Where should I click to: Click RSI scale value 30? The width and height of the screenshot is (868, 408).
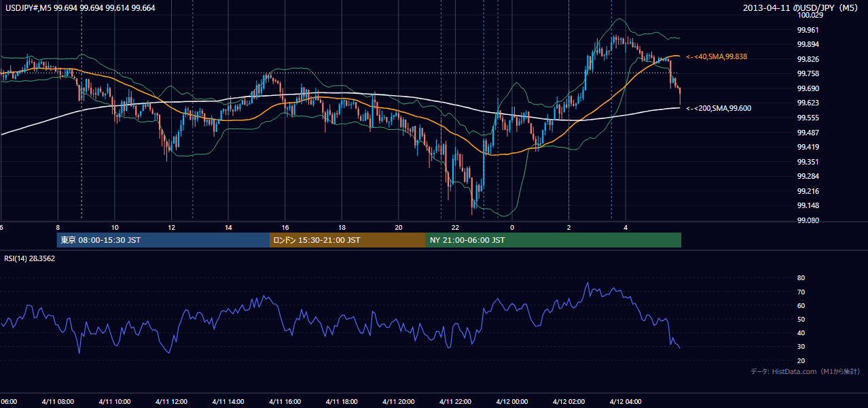tap(801, 347)
